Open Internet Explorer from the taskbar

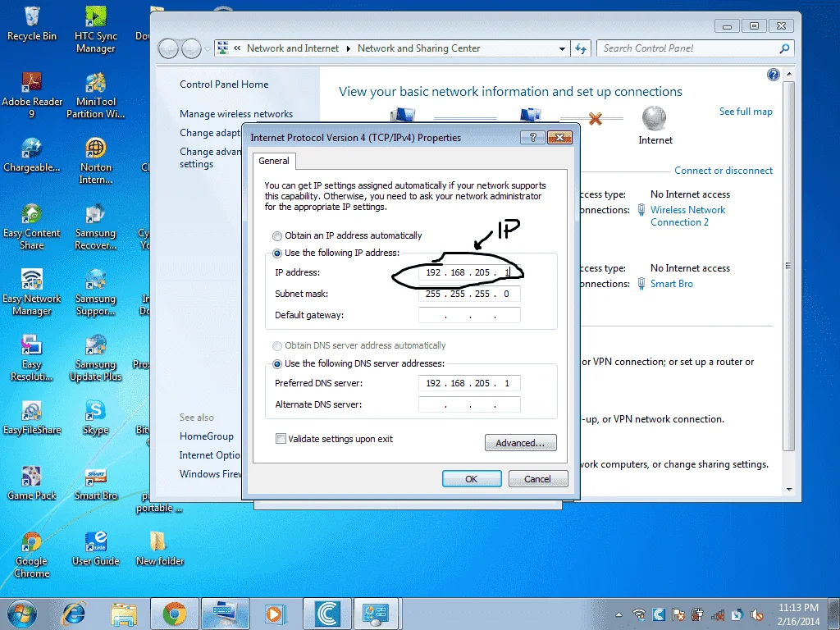coord(74,614)
